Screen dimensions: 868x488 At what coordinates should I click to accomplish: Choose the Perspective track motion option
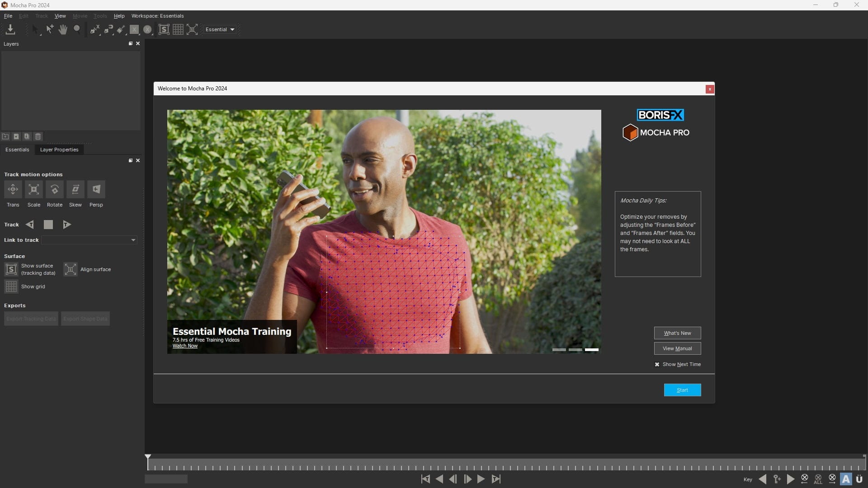click(96, 189)
